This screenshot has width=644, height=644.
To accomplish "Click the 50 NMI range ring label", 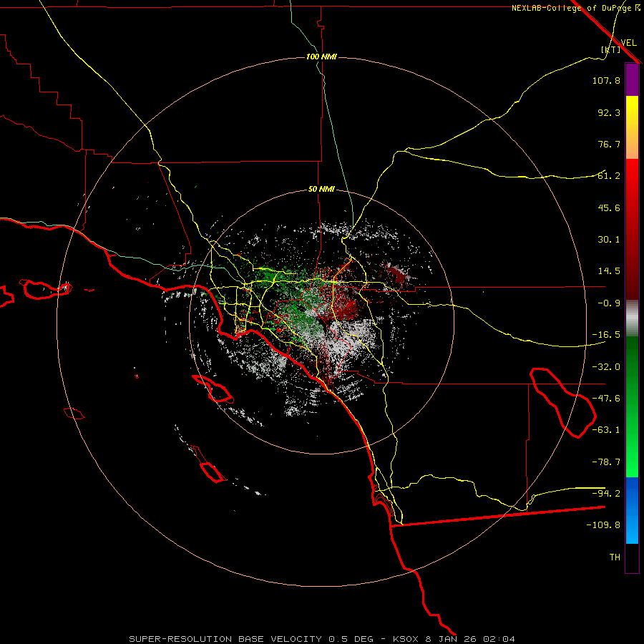I will [x=321, y=190].
